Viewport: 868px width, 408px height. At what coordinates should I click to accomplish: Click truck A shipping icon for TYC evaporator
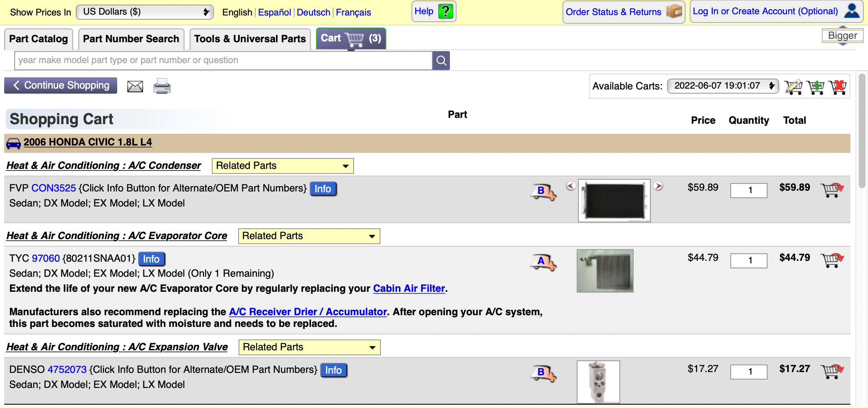coord(544,262)
